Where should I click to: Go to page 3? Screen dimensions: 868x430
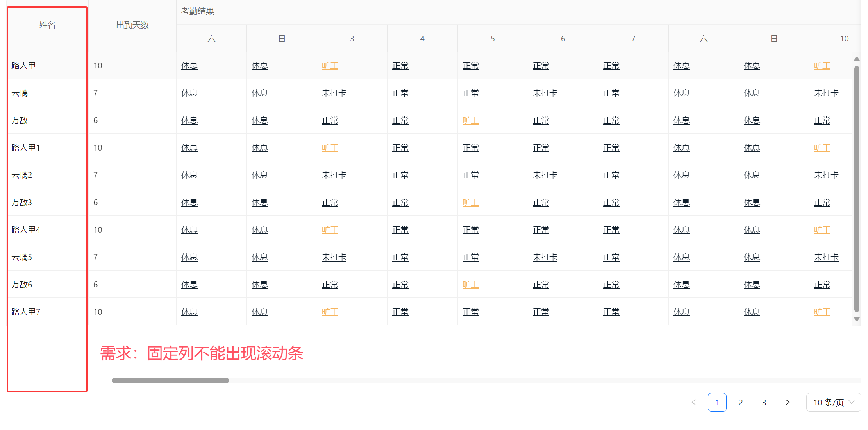(x=764, y=402)
